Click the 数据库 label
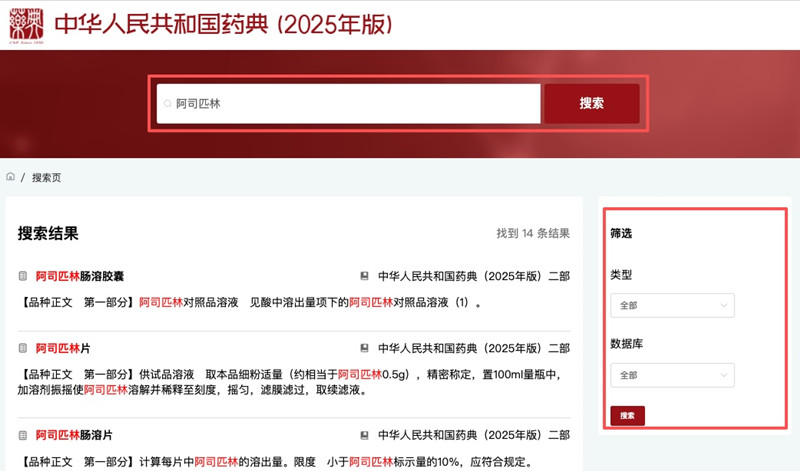This screenshot has width=800, height=471. [x=627, y=343]
